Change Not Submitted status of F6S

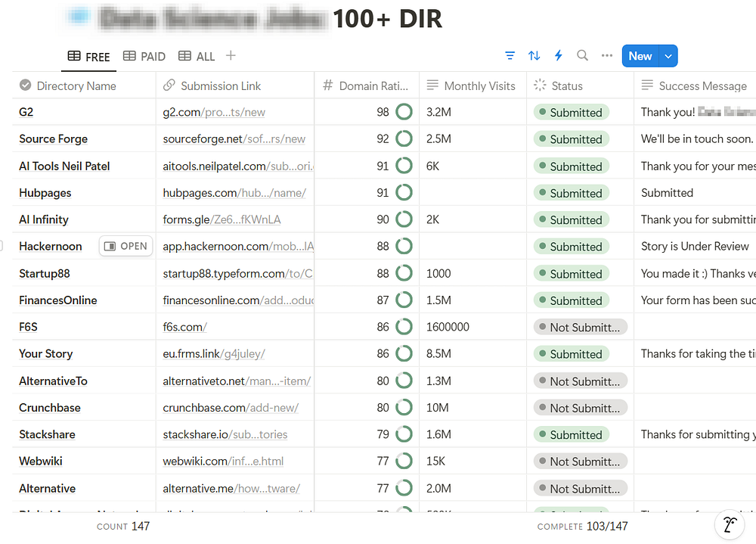tap(581, 328)
